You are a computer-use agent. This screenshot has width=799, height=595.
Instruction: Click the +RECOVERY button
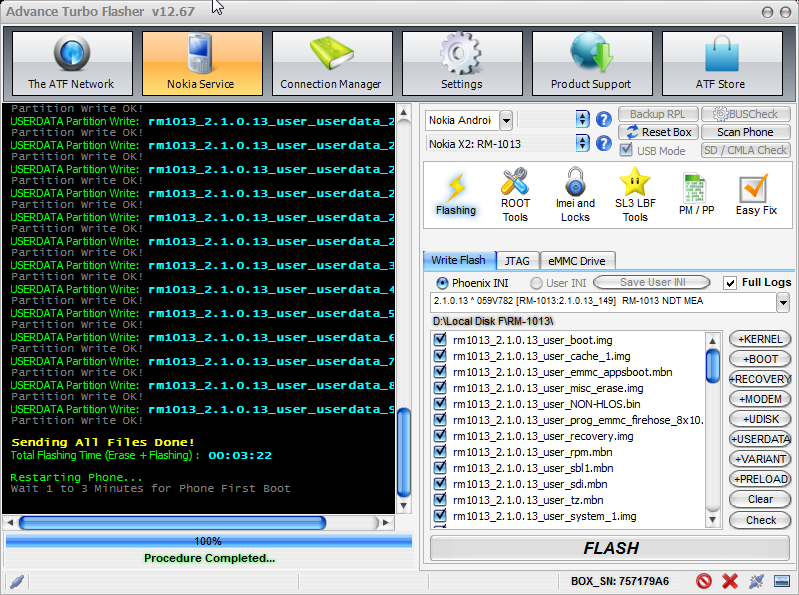click(x=760, y=379)
